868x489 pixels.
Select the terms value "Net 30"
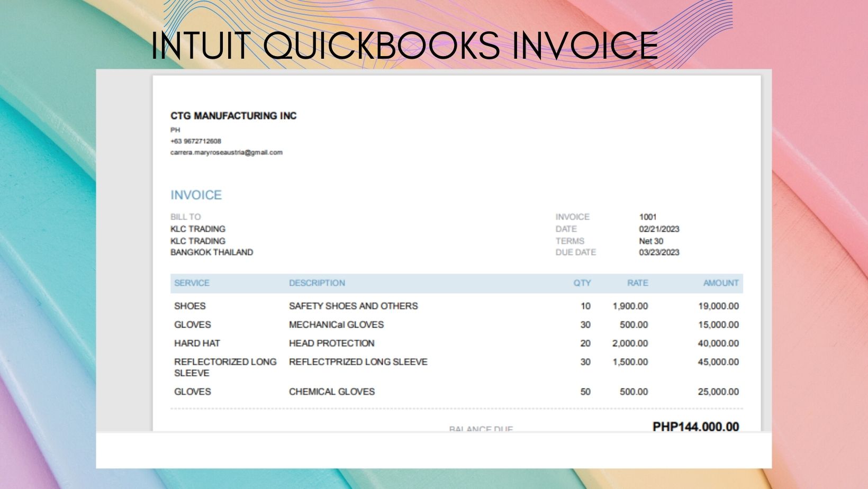point(651,241)
